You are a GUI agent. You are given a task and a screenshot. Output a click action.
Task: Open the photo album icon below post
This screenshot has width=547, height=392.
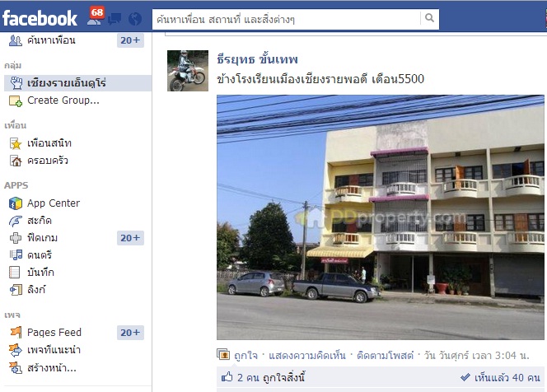[223, 354]
